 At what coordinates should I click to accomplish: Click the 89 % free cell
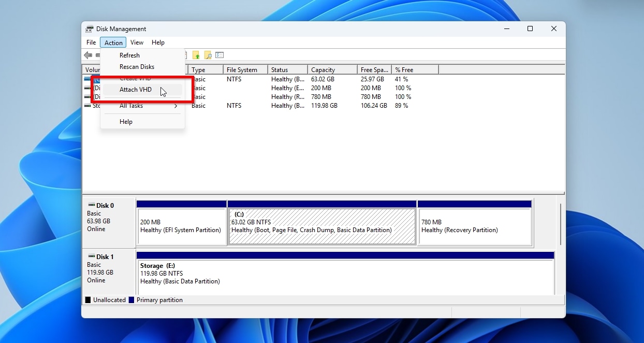click(402, 106)
